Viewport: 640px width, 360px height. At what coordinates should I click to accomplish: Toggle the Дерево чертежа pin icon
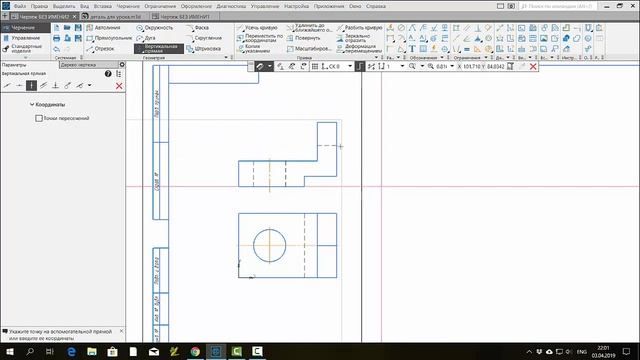click(122, 64)
